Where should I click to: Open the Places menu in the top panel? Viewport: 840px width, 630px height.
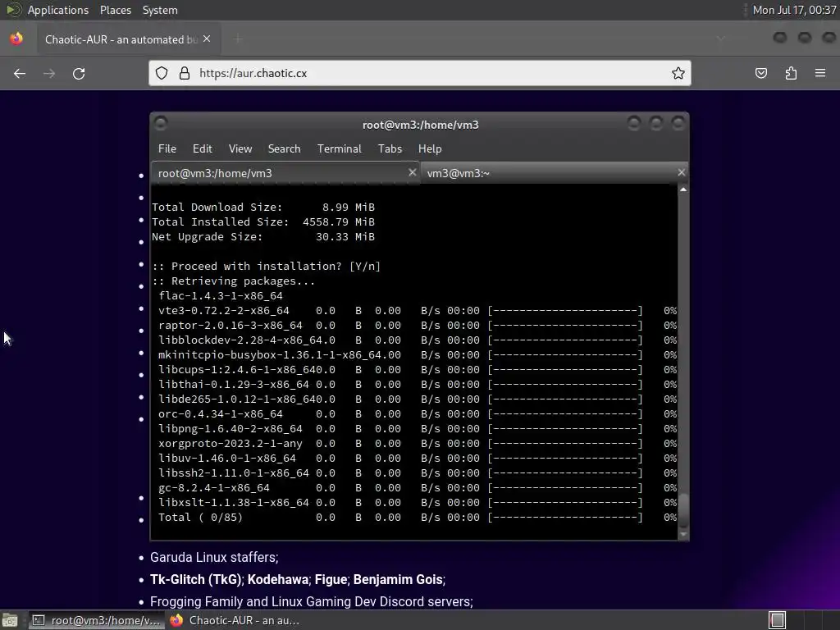click(115, 10)
